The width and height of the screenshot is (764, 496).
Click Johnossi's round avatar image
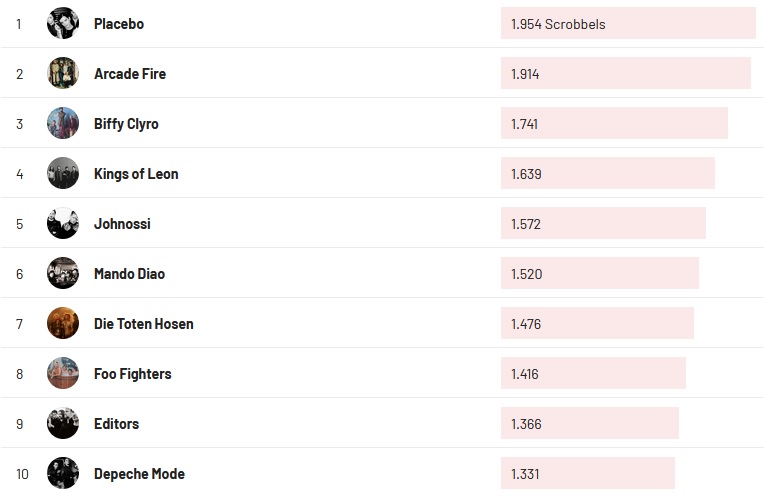(63, 223)
